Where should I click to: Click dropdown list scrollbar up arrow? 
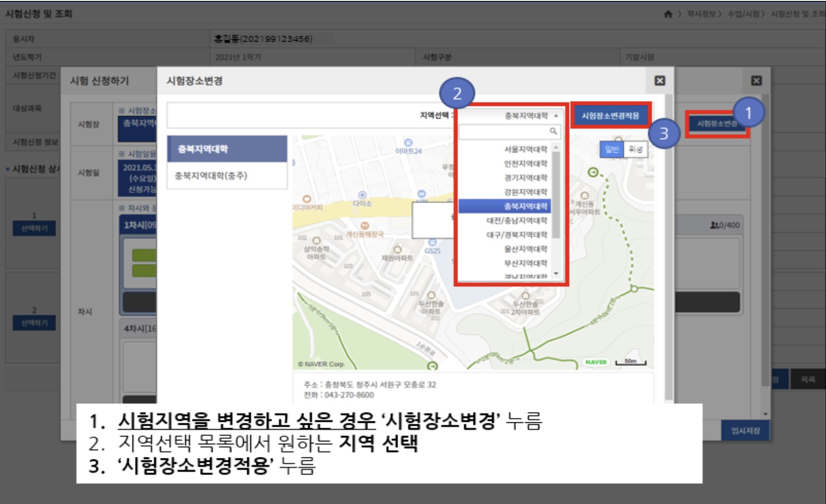click(x=556, y=148)
